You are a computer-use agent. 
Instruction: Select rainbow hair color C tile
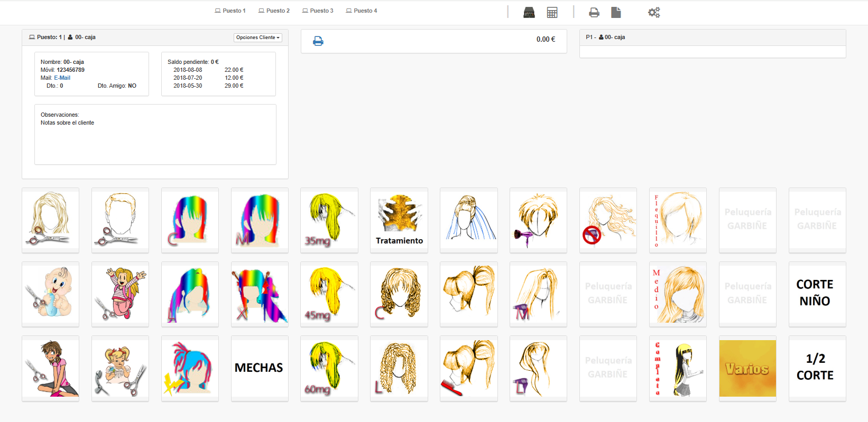coord(190,220)
